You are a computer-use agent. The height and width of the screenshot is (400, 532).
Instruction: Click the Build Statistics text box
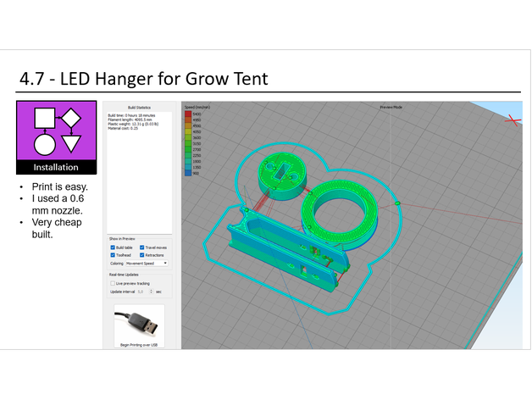138,169
